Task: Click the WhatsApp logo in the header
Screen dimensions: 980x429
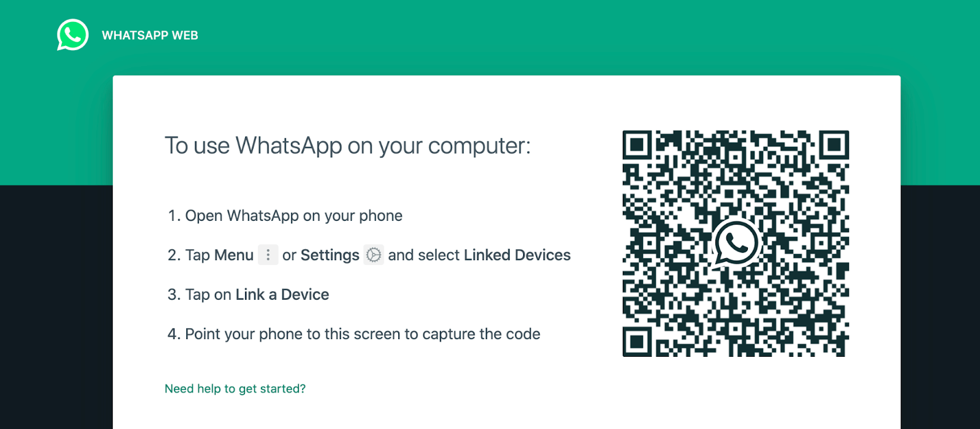Action: [73, 35]
